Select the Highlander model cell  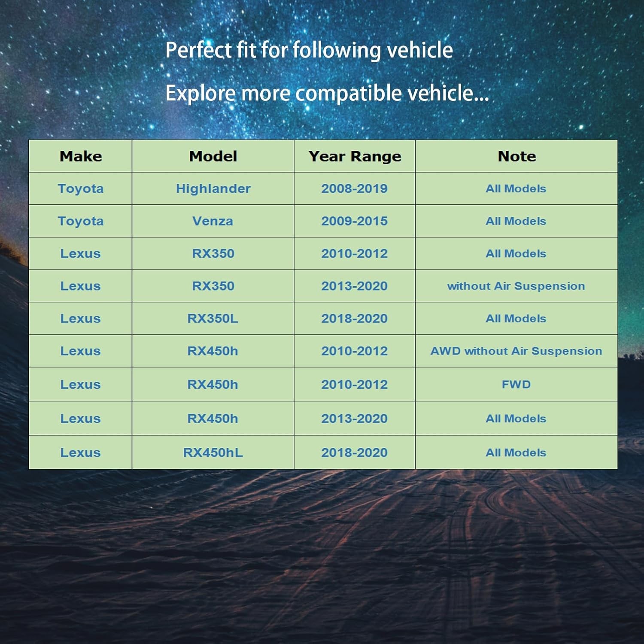pos(213,188)
